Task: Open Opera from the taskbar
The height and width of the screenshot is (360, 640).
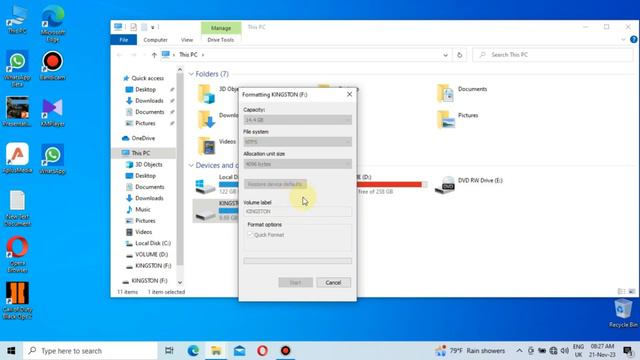Action: click(262, 351)
